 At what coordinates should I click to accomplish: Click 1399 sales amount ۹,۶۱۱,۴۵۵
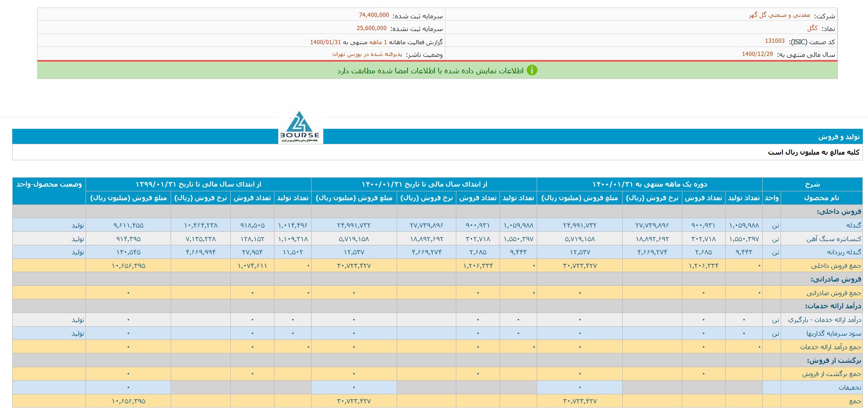128,226
